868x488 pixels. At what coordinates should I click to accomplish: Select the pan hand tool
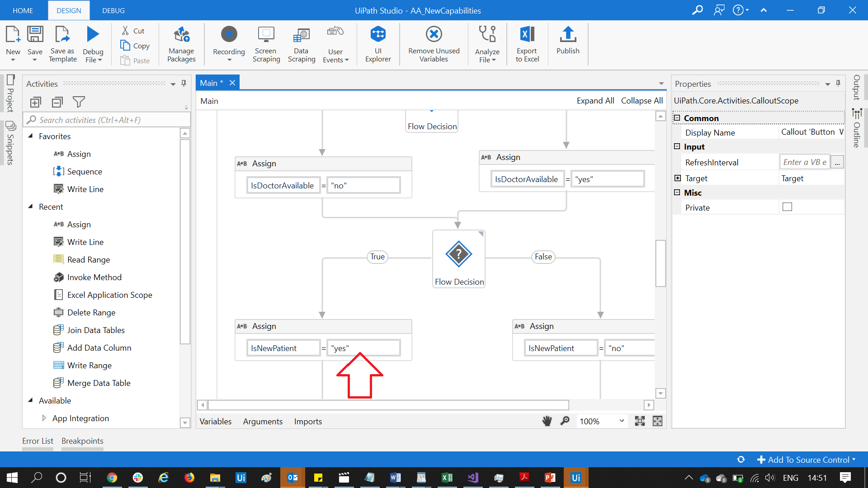547,421
